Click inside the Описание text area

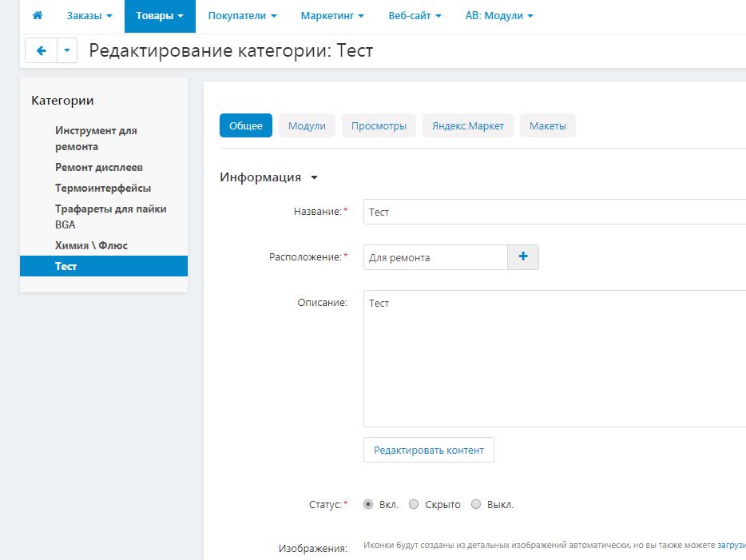[554, 358]
